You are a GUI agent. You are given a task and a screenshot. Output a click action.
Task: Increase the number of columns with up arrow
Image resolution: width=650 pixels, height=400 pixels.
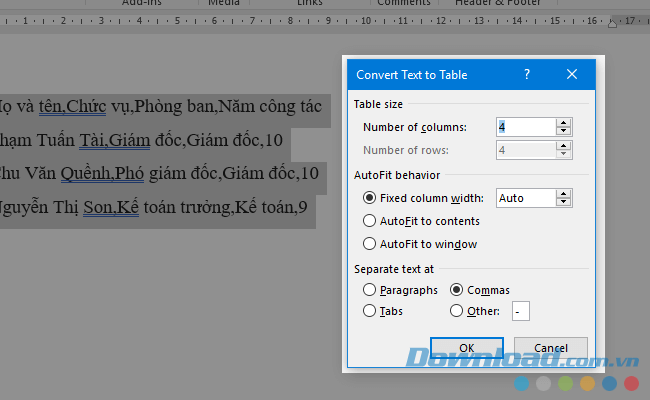pyautogui.click(x=564, y=122)
